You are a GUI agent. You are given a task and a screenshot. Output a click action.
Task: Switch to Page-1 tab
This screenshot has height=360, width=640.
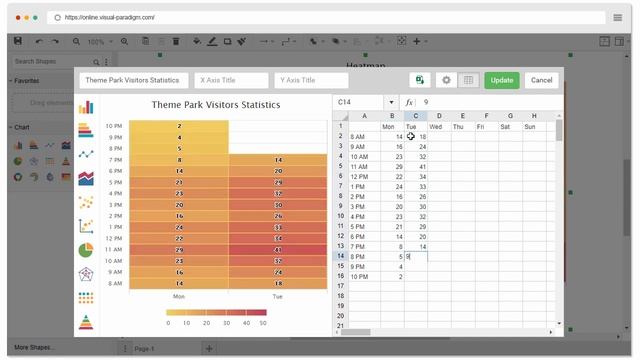click(x=144, y=349)
